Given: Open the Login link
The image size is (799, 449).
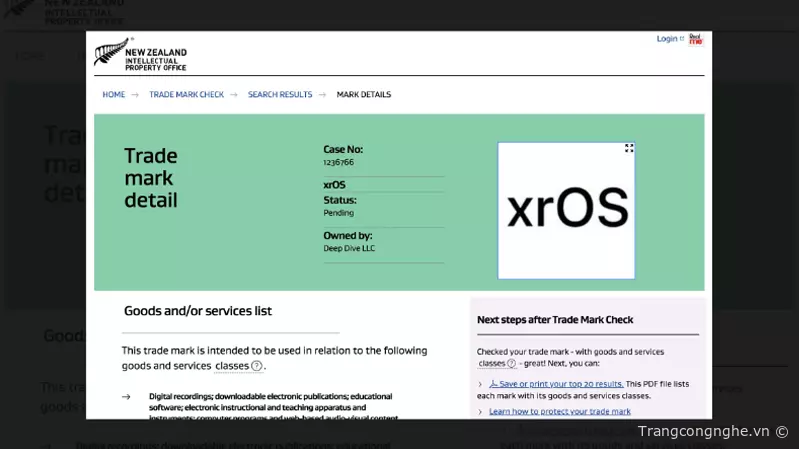Looking at the screenshot, I should [x=667, y=39].
